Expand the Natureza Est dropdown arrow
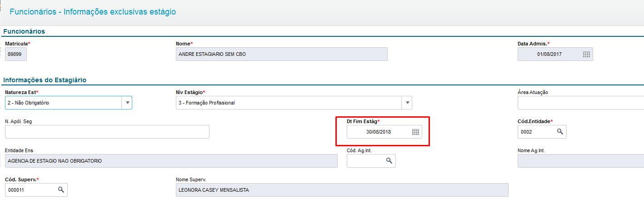Viewport: 644px width, 204px height. (127, 103)
